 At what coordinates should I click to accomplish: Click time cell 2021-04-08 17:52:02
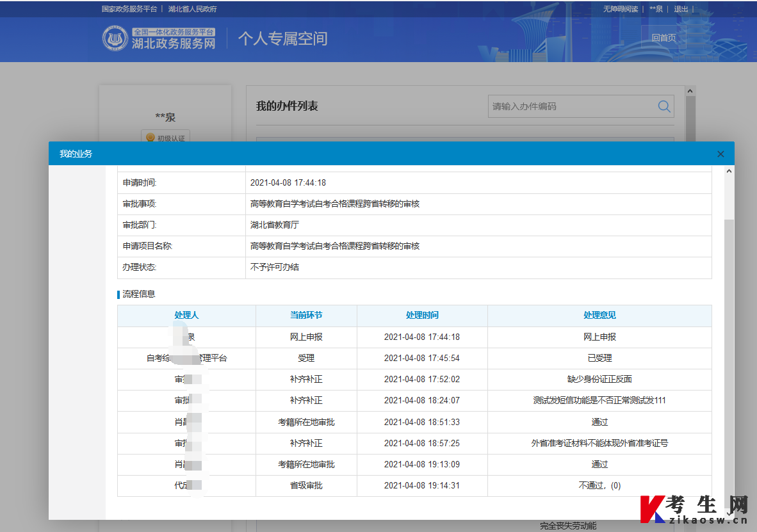point(422,380)
